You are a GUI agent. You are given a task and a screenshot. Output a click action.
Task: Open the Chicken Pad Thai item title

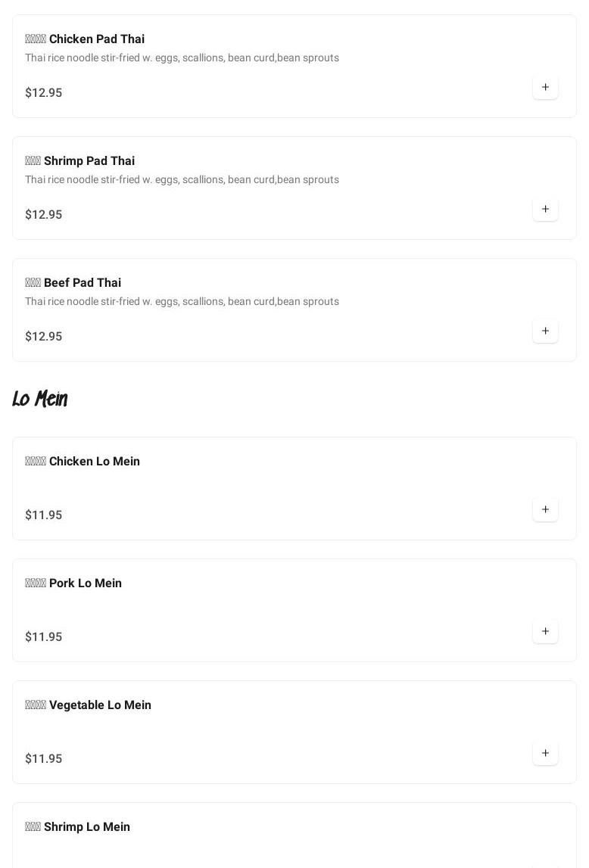(85, 39)
